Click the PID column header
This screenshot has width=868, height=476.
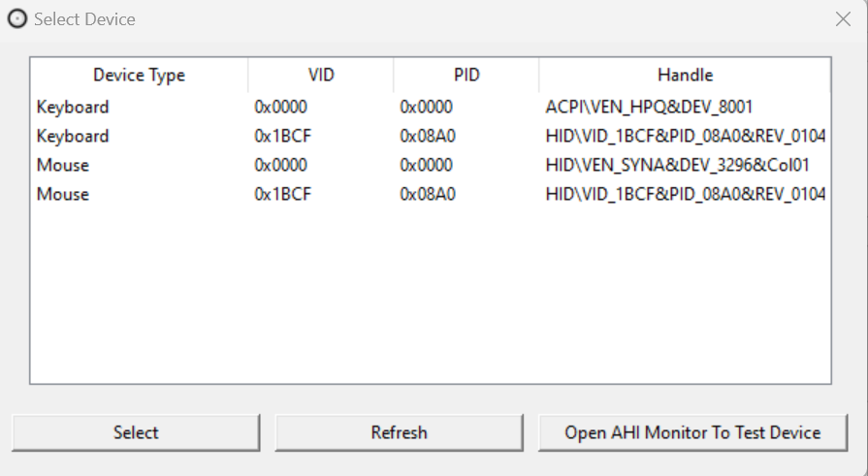466,75
